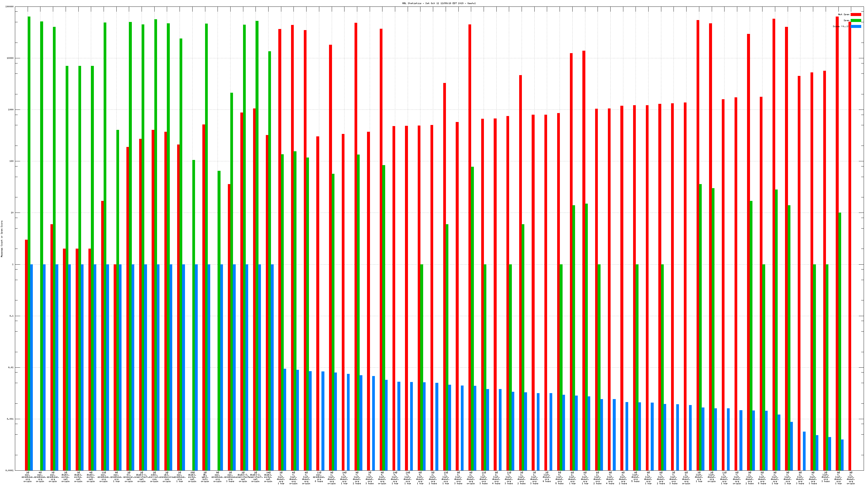This screenshot has height=488, width=868.
Task: Click the dnsbl-1.uceprotect.net origin x-axis label
Action: (x=142, y=477)
